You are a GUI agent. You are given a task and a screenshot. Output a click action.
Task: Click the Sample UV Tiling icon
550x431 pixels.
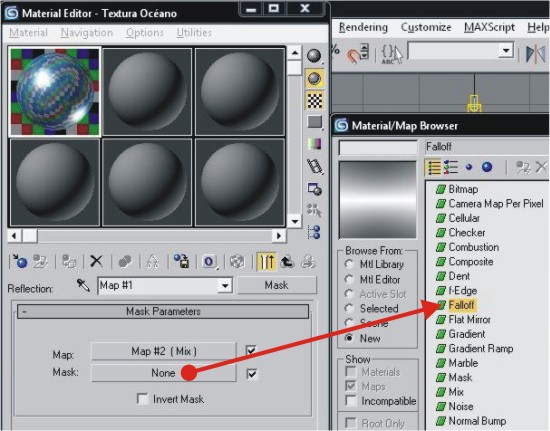(x=315, y=122)
